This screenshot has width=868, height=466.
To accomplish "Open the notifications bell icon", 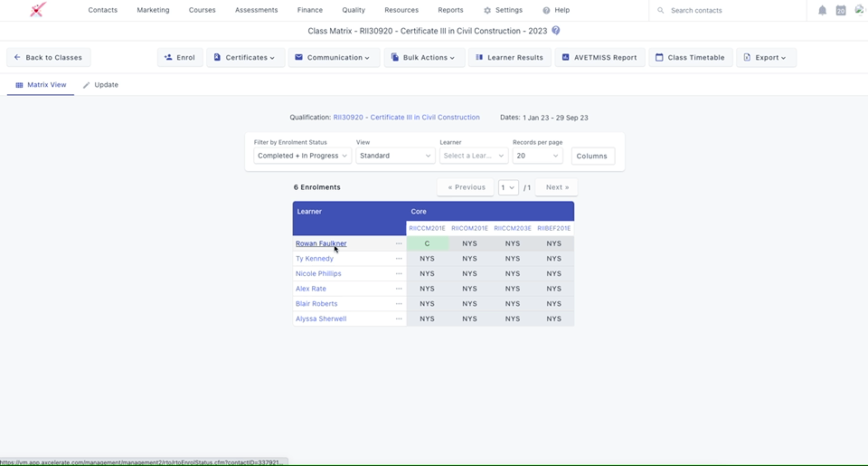I will [822, 11].
